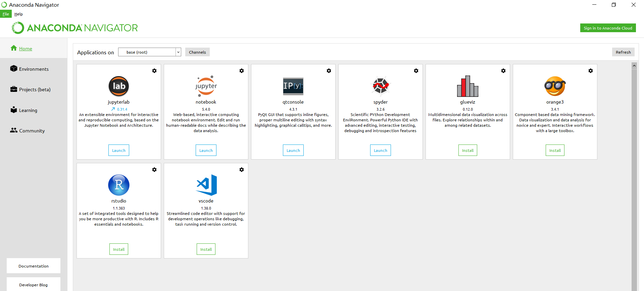Open the Developer Blog button
This screenshot has width=644, height=291.
click(34, 285)
